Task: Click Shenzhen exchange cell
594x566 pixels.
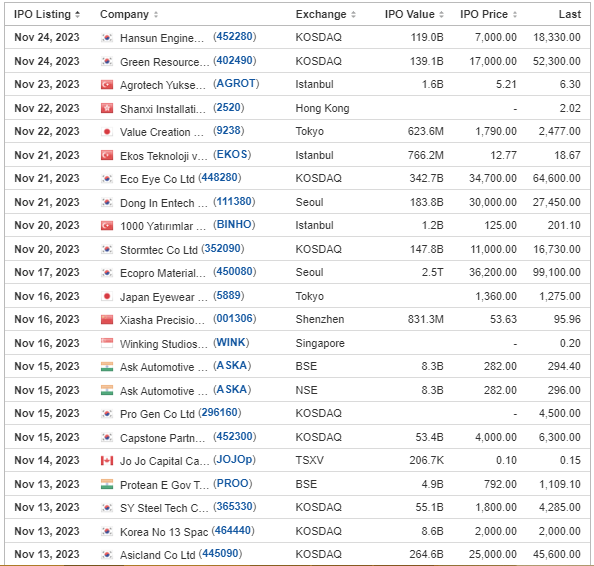Action: click(x=320, y=319)
